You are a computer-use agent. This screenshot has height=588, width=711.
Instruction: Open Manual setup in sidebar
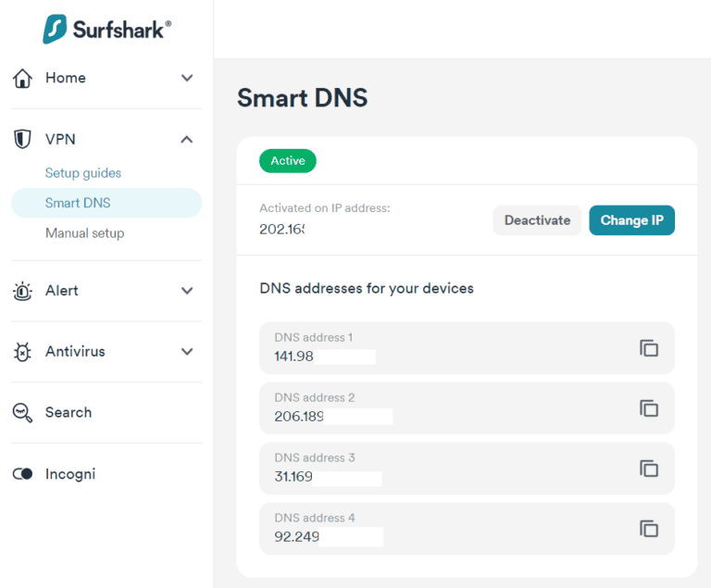coord(84,233)
